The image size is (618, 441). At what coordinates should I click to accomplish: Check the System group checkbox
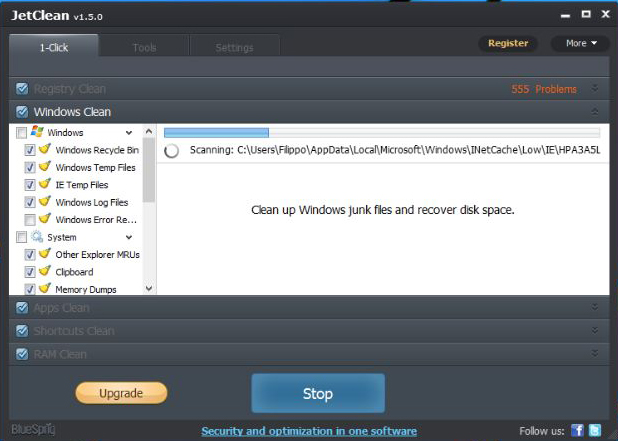21,237
